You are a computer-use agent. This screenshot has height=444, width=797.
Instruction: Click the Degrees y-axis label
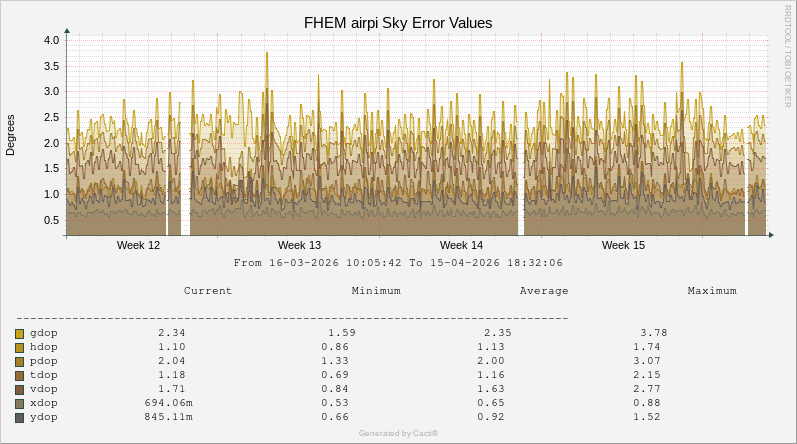tap(11, 135)
